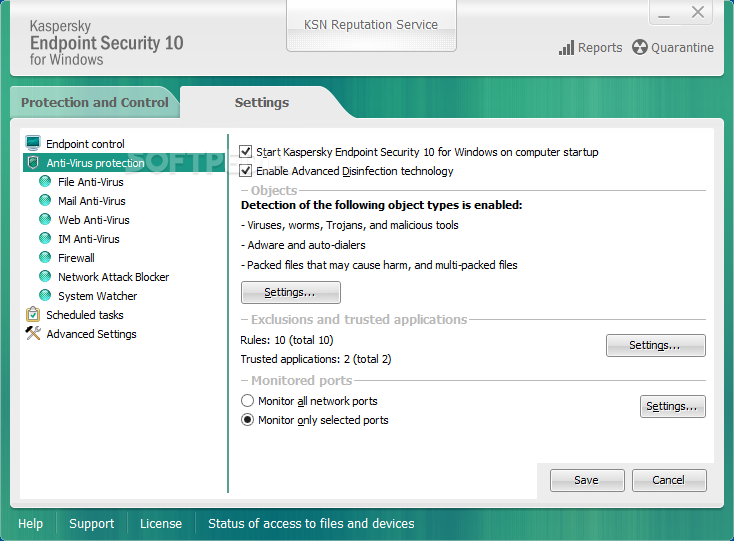Cancel the settings changes

click(669, 480)
